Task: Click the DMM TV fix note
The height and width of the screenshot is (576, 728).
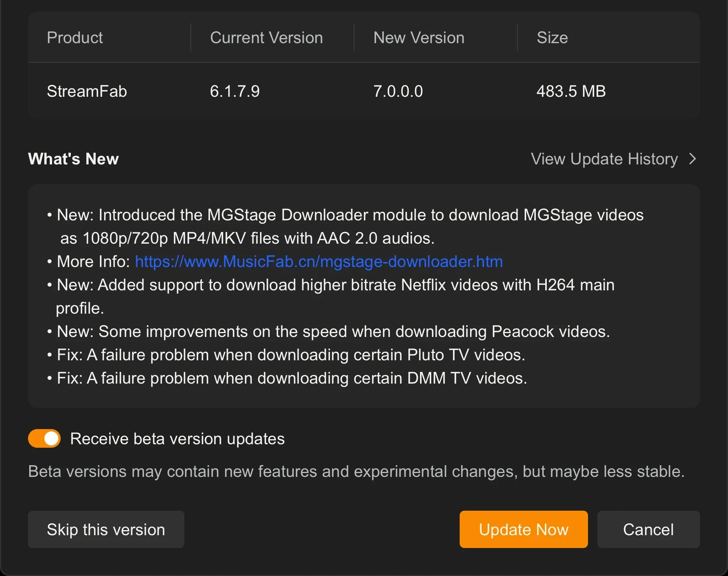Action: pos(287,378)
